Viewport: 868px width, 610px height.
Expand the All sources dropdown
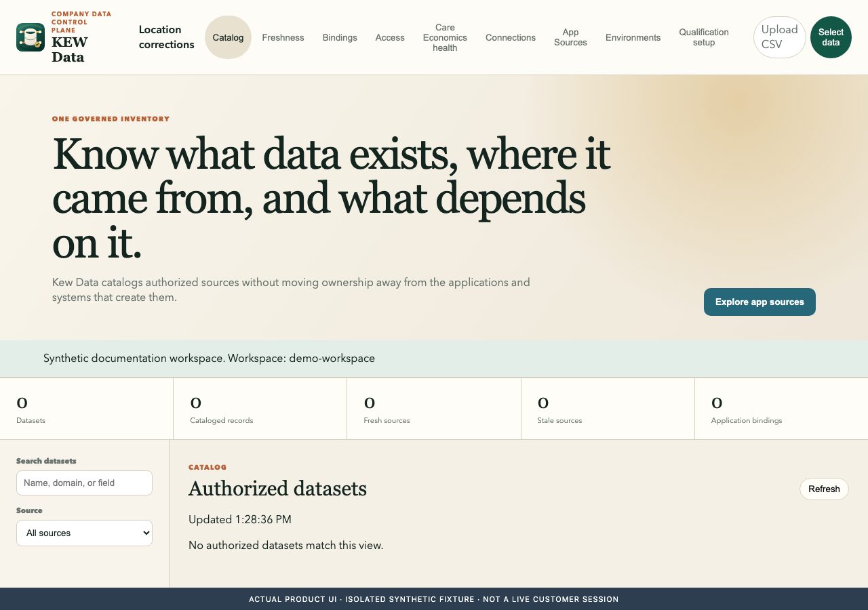tap(84, 533)
